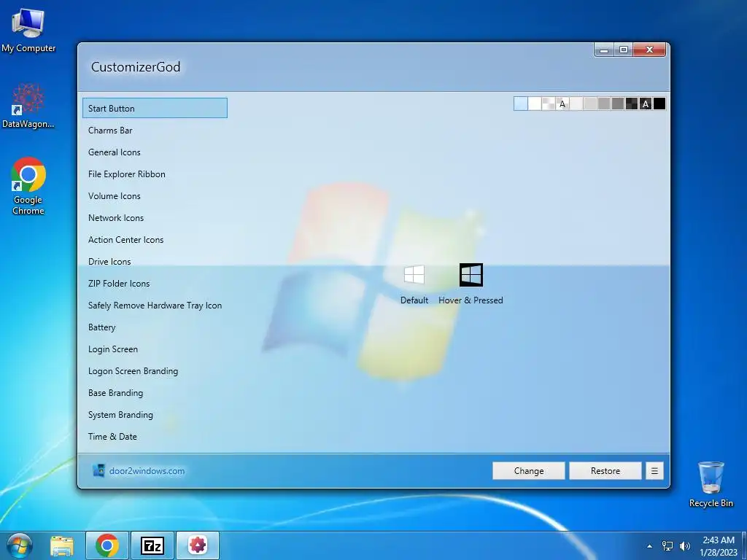
Task: Open the General Icons category
Action: coord(155,152)
